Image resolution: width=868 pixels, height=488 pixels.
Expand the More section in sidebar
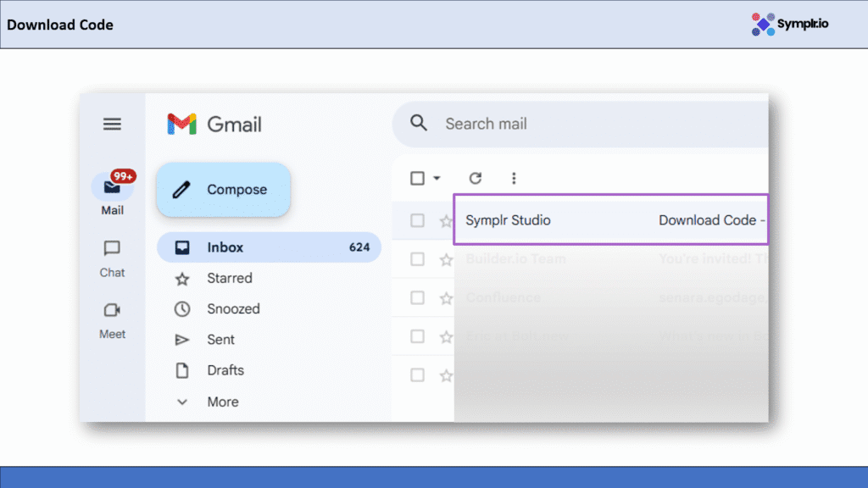pyautogui.click(x=222, y=402)
